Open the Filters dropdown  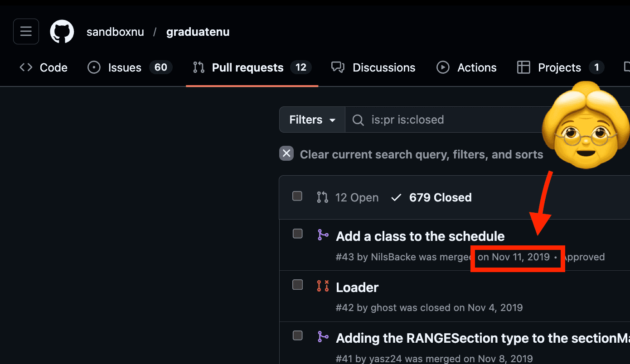(312, 120)
